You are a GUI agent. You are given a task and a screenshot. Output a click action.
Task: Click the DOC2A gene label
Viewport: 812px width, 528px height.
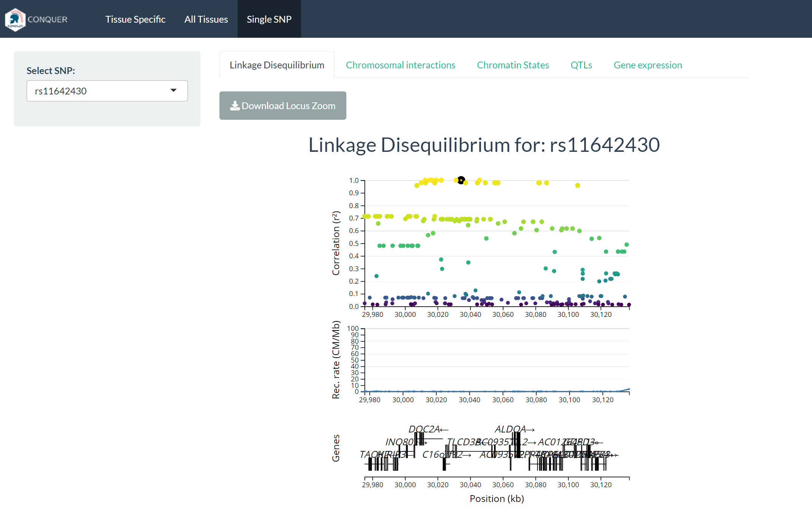(429, 429)
